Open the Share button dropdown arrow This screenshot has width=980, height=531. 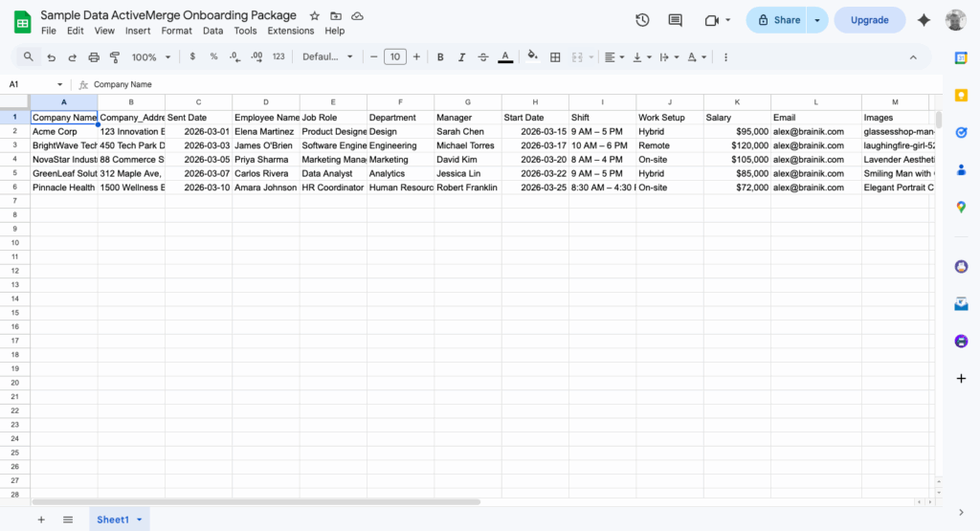tap(816, 20)
